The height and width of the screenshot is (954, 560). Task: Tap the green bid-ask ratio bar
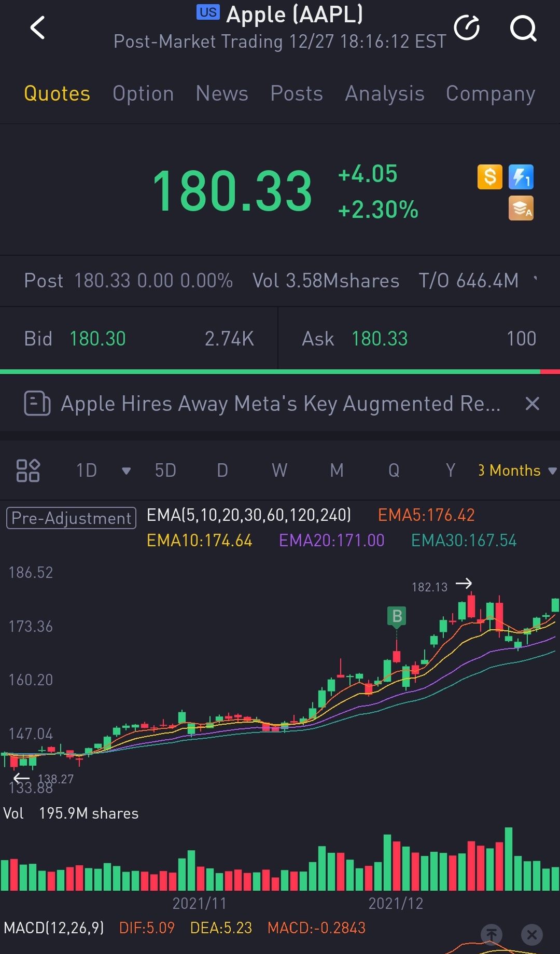click(270, 371)
